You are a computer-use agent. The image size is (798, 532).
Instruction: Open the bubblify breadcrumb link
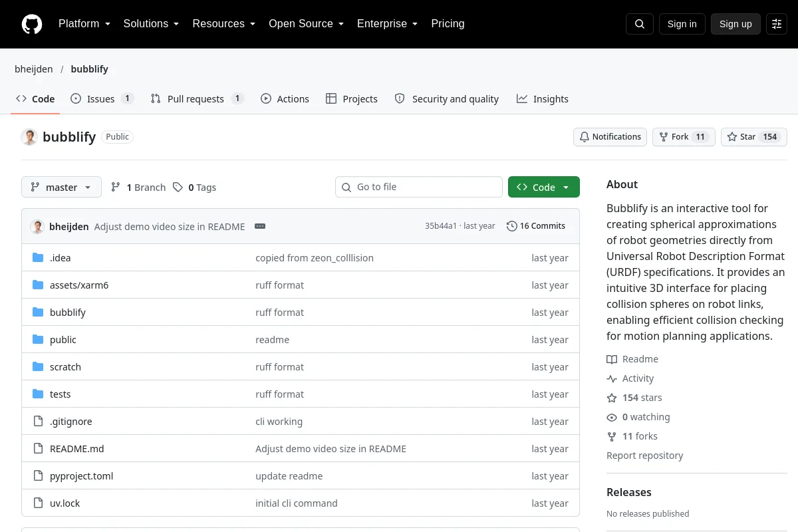coord(89,69)
